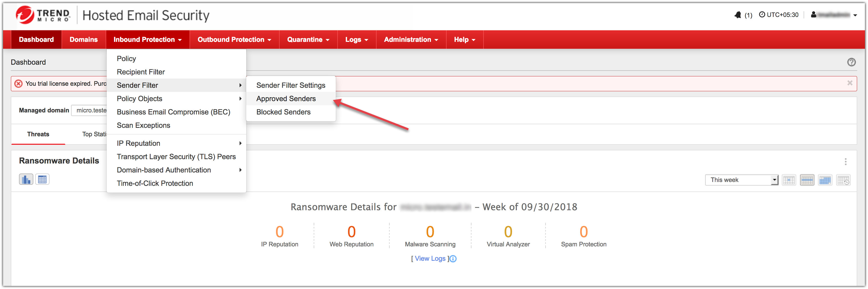868x289 pixels.
Task: Select Recipient Filter menu entry
Action: [176, 72]
